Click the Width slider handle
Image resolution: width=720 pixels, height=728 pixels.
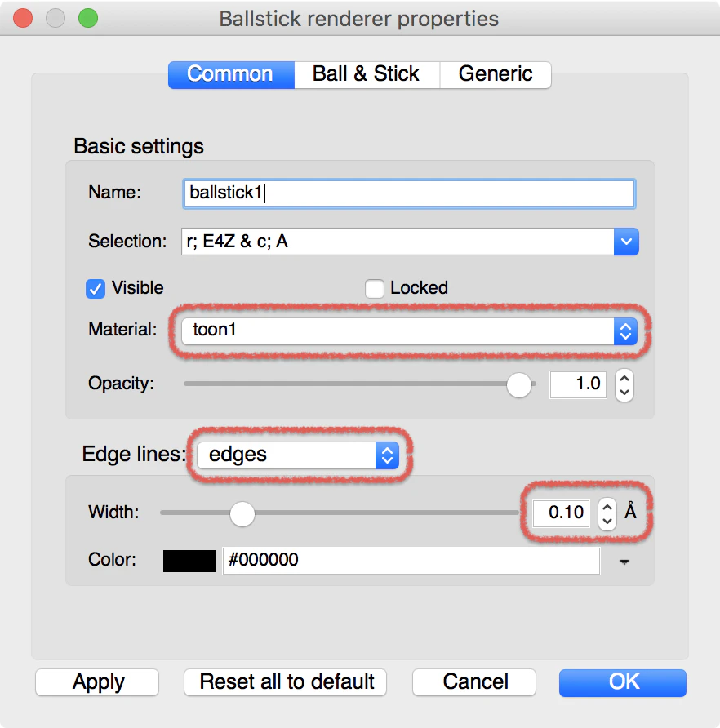click(242, 513)
